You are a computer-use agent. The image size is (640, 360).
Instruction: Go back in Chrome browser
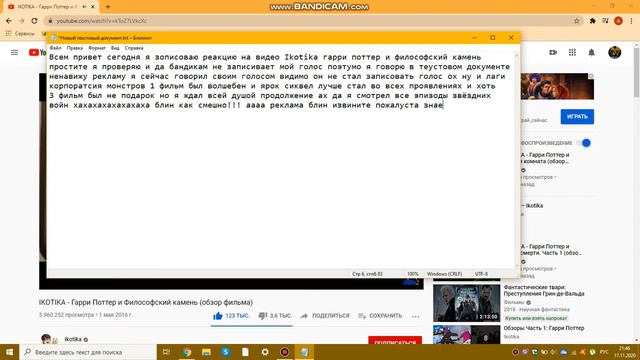click(x=9, y=21)
